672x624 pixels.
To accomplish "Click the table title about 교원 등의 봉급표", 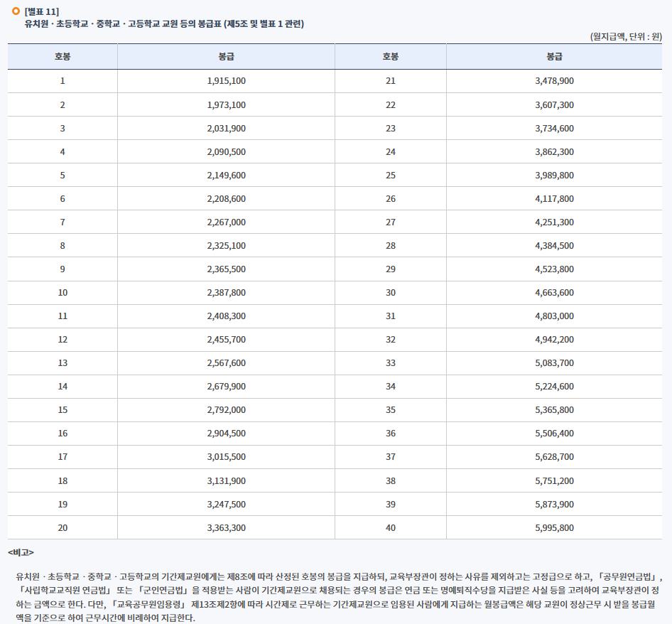I will click(164, 24).
